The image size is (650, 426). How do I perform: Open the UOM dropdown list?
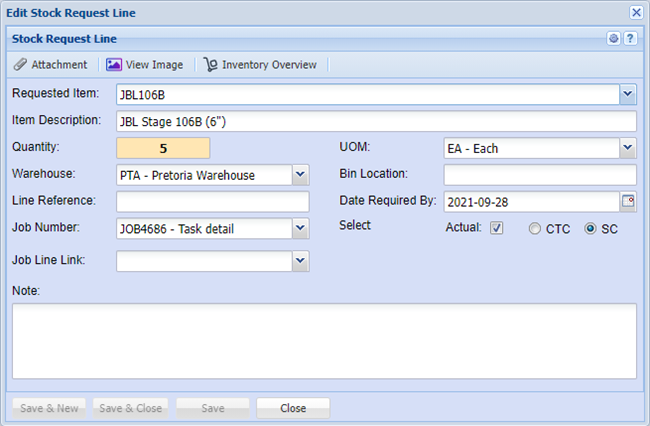coord(627,148)
